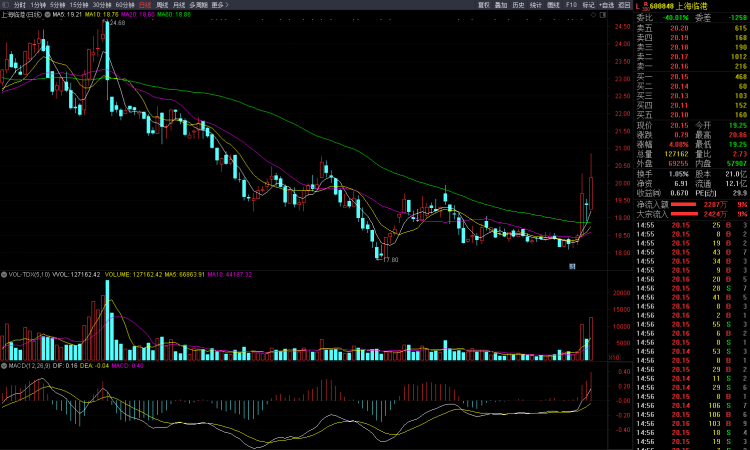
Task: Click the sidebar panel icon before 分时
Action: click(x=6, y=5)
